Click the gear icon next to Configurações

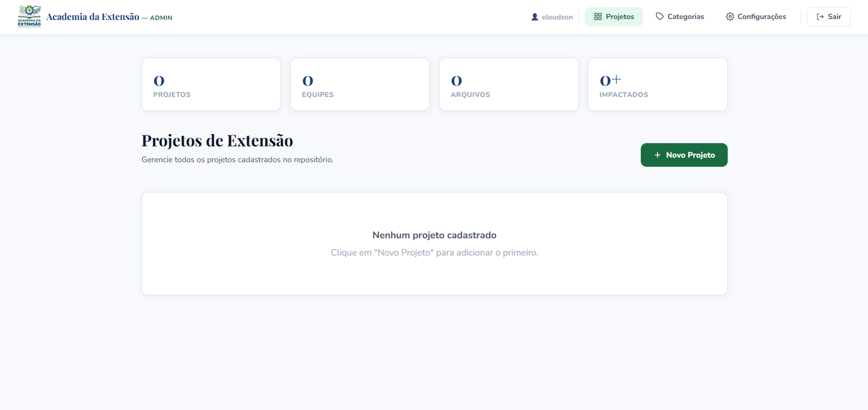coord(730,17)
